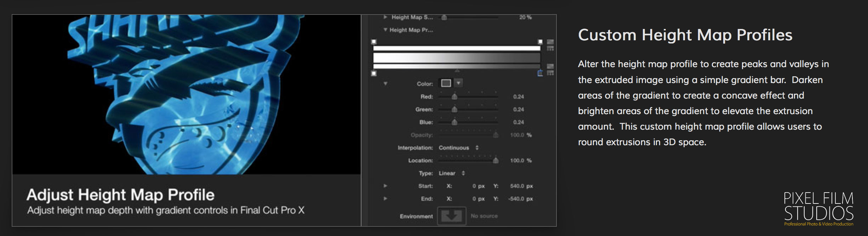This screenshot has height=236, width=868.
Task: Click the Location slider handle
Action: point(496,160)
